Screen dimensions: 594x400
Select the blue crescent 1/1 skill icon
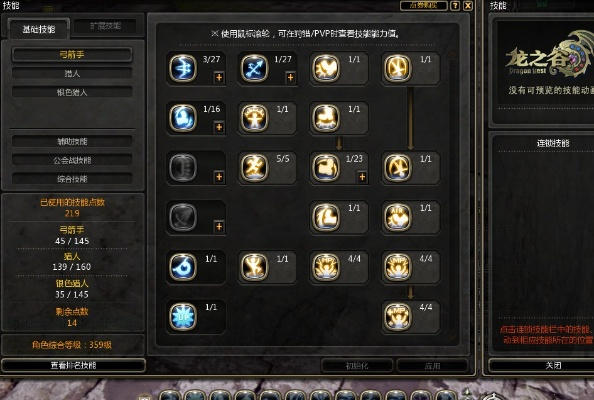coord(183,267)
